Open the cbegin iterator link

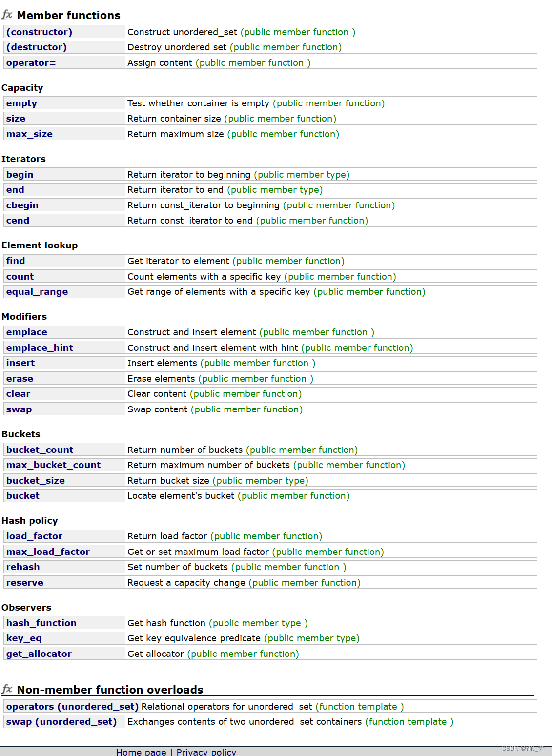(22, 205)
